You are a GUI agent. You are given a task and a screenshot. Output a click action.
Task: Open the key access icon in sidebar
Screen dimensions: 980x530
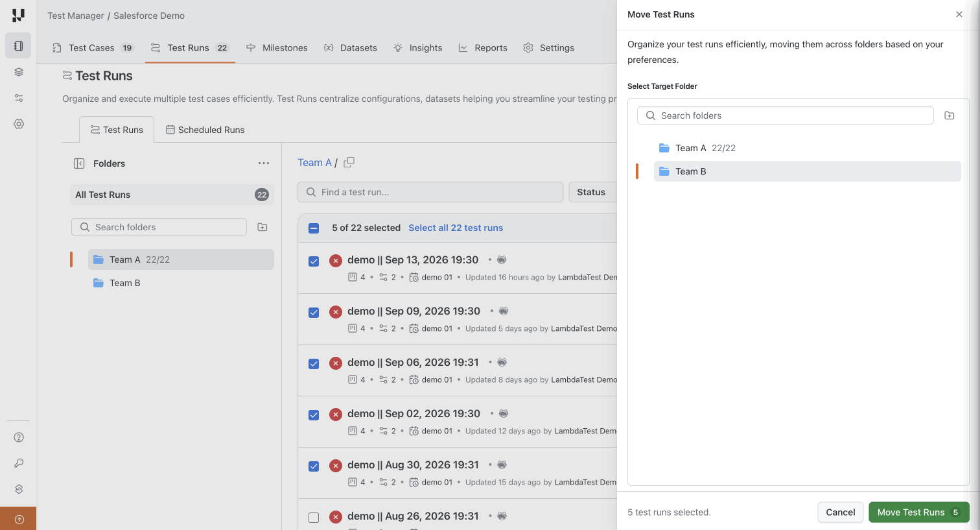[x=18, y=463]
